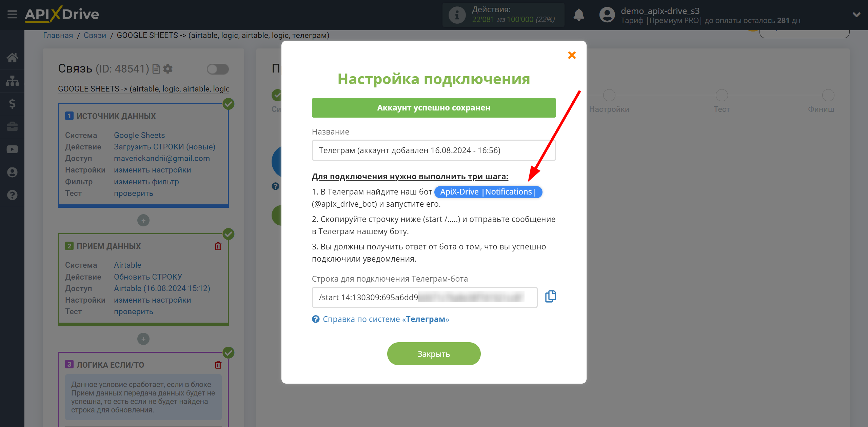The image size is (868, 427).
Task: Click the Телеграм account name input field
Action: 433,150
